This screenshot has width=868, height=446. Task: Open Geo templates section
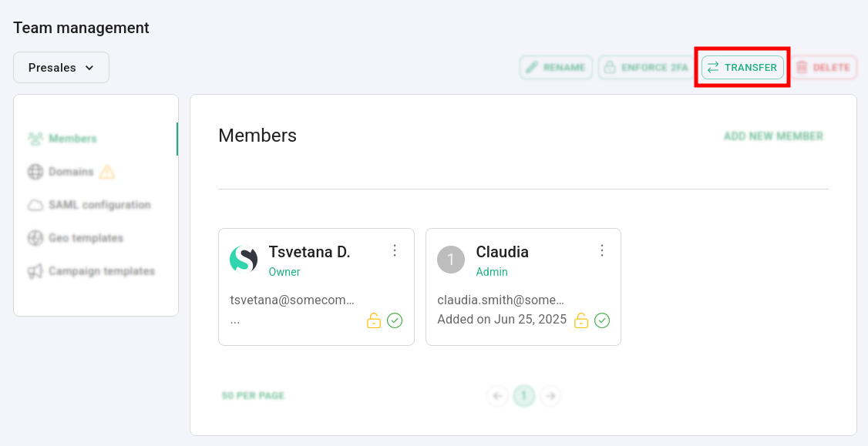coord(86,238)
